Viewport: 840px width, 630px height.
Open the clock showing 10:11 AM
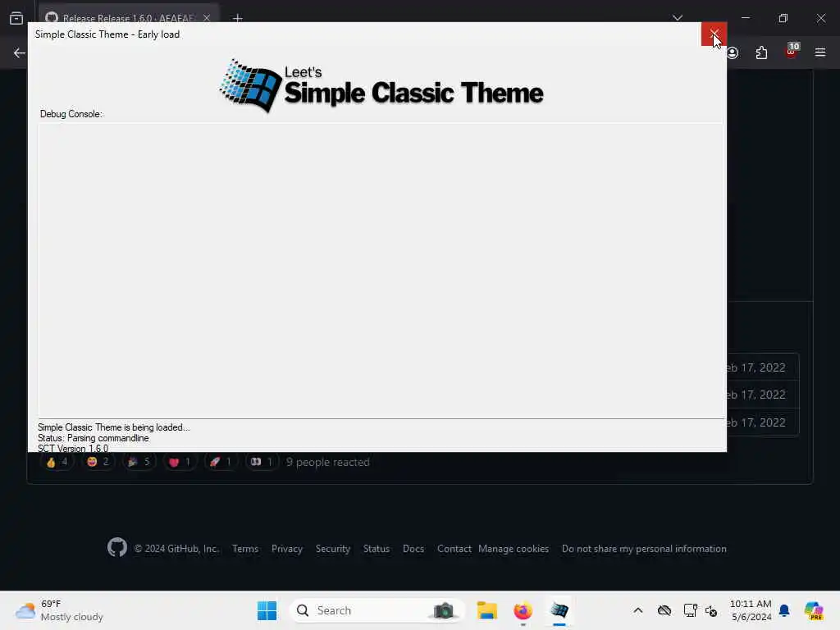[x=751, y=610]
